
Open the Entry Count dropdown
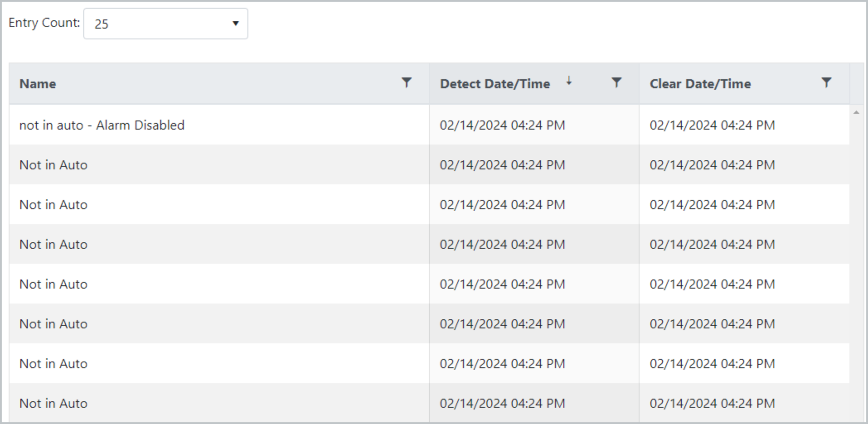(165, 24)
